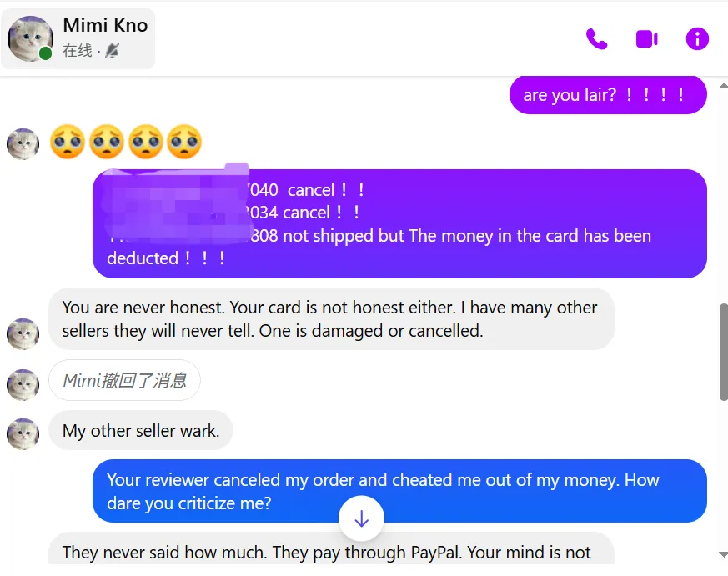
Task: Click avatar beside "My other seller wark."
Action: [23, 434]
